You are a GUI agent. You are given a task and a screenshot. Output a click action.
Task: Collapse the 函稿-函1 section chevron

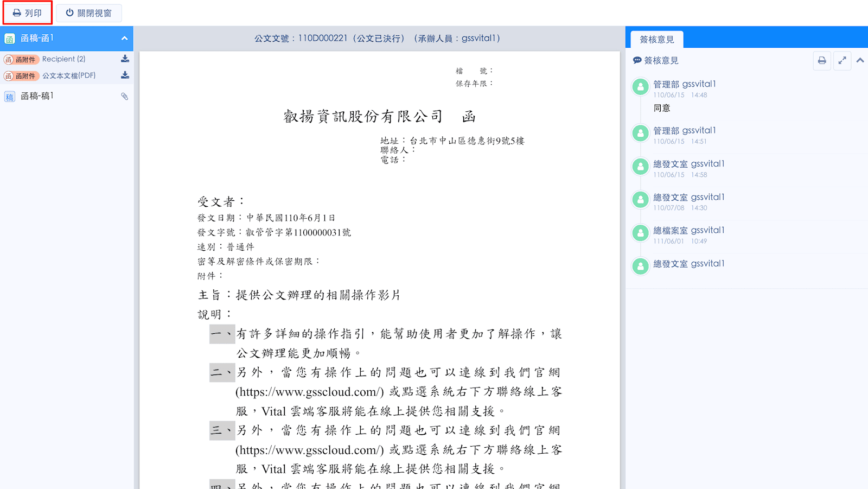pos(124,39)
